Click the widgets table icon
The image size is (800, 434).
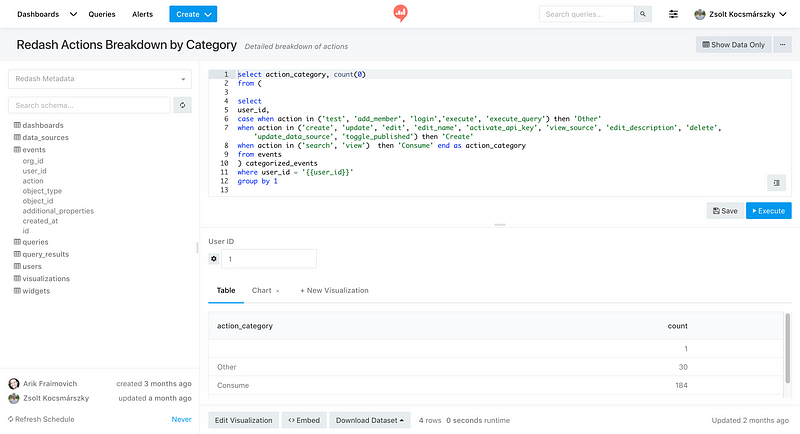[x=17, y=291]
